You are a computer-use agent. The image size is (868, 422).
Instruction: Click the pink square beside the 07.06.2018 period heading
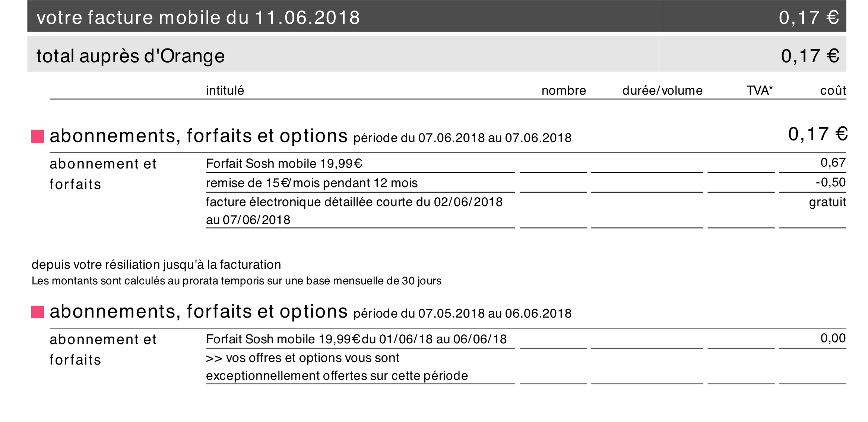(x=38, y=136)
